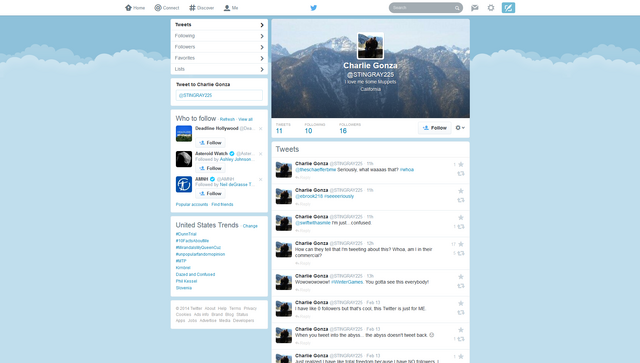Open the @ebrook218 mention link
The width and height of the screenshot is (640, 363).
pyautogui.click(x=309, y=196)
